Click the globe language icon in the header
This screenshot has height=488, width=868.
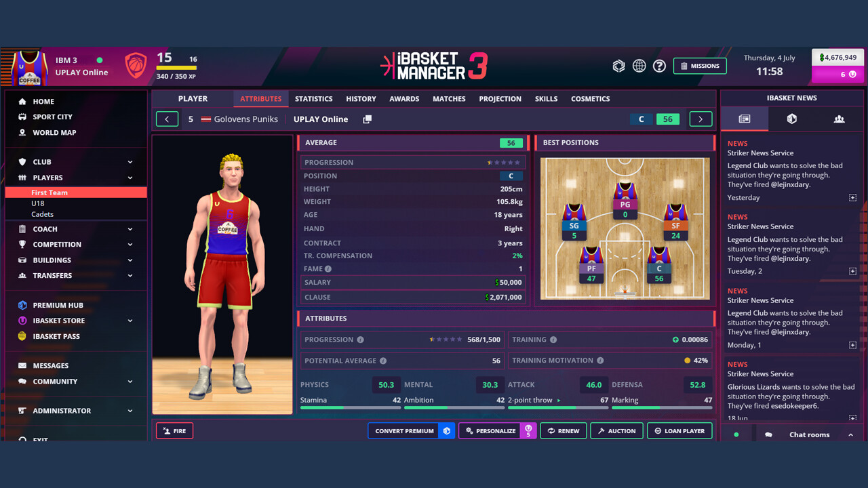click(639, 66)
